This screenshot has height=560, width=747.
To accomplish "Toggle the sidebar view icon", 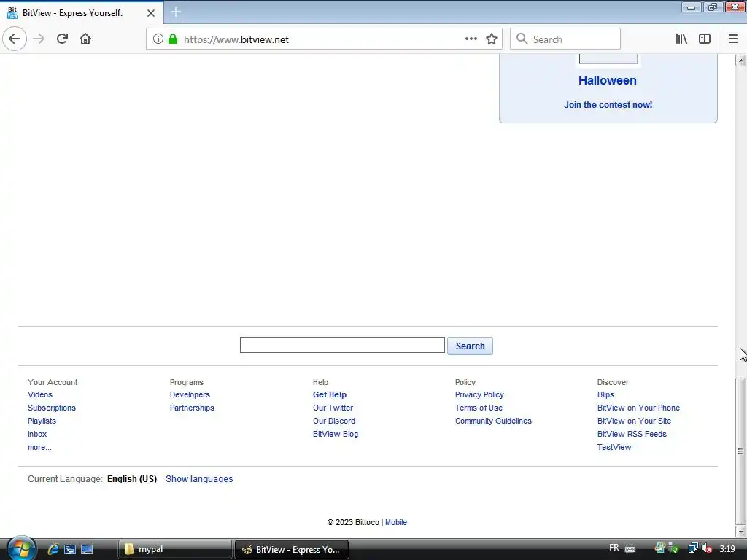I will tap(705, 39).
